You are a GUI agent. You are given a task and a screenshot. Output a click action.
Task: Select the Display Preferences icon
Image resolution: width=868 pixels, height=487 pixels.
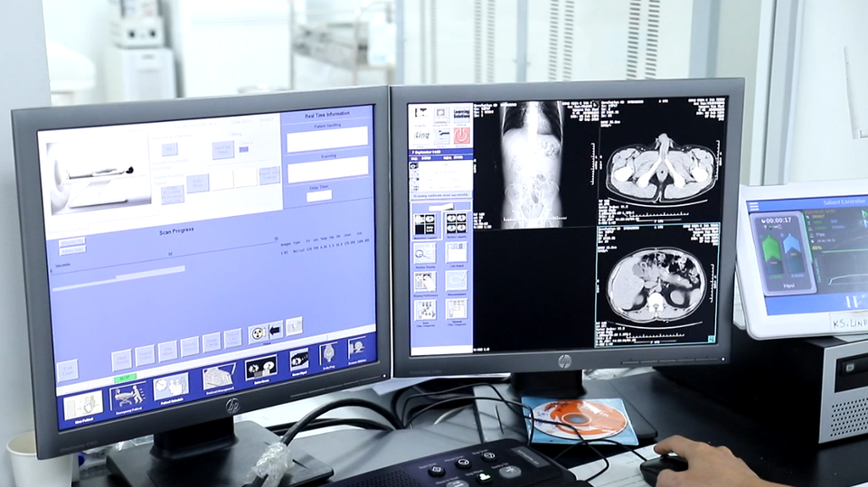coord(424,281)
